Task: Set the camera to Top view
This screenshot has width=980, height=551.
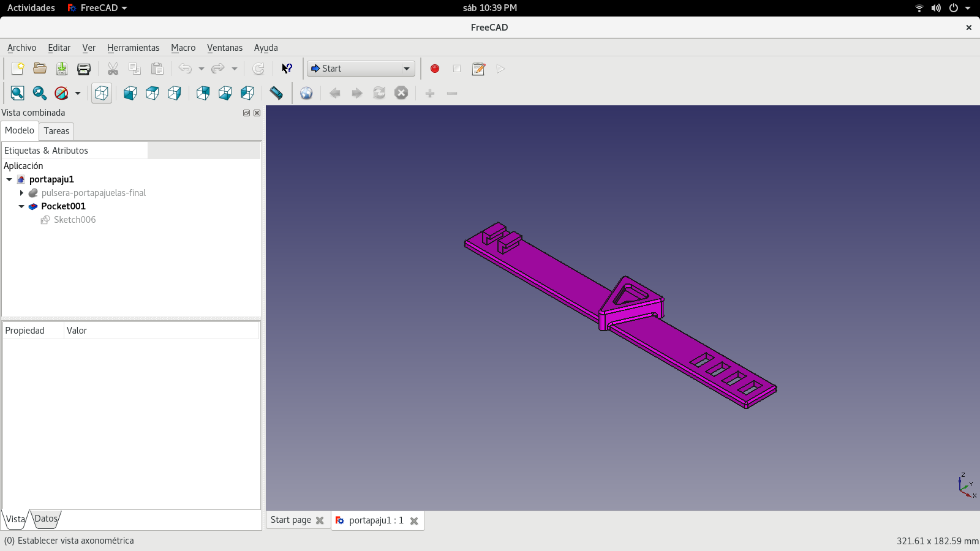Action: click(151, 93)
